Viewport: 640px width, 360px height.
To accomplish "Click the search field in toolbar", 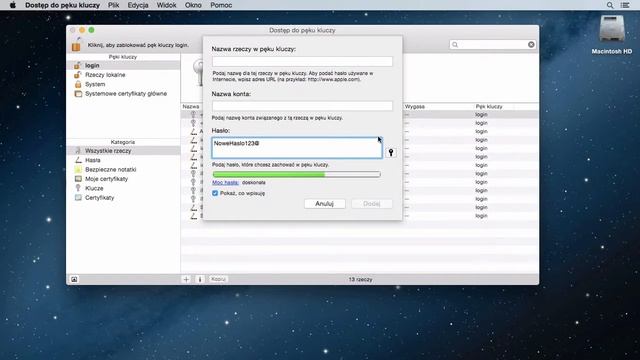I will (492, 44).
